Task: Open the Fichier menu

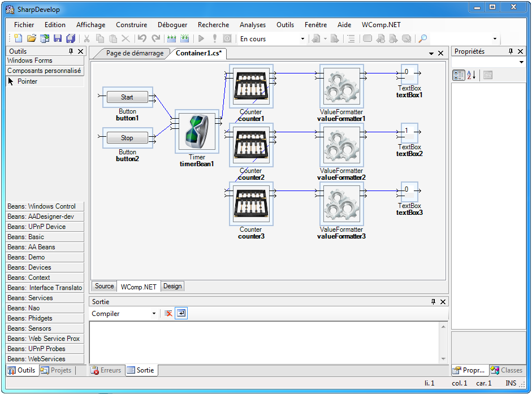Action: 24,25
